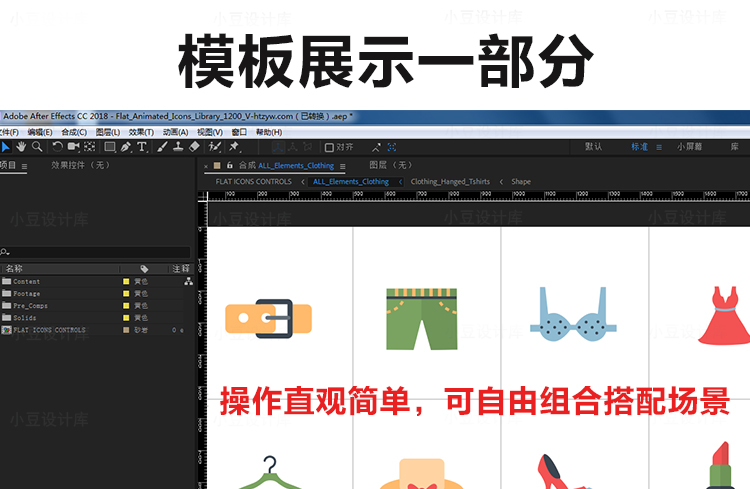Open the 动画(A) menu
This screenshot has height=489, width=750.
pyautogui.click(x=175, y=132)
